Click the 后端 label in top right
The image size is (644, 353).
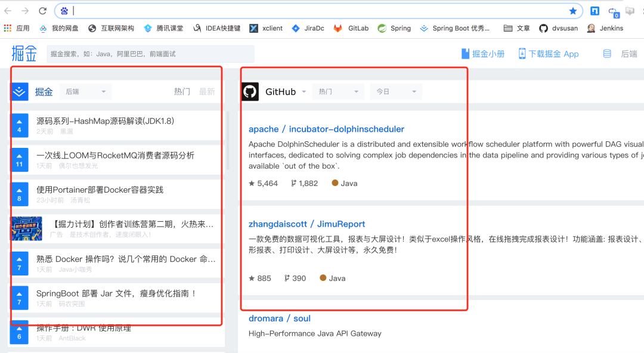(x=629, y=54)
